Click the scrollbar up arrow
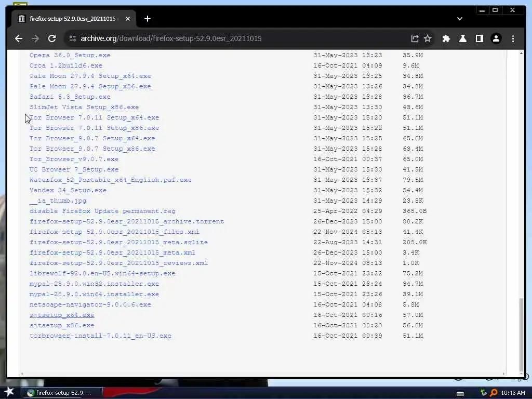This screenshot has width=532, height=399. click(x=522, y=54)
